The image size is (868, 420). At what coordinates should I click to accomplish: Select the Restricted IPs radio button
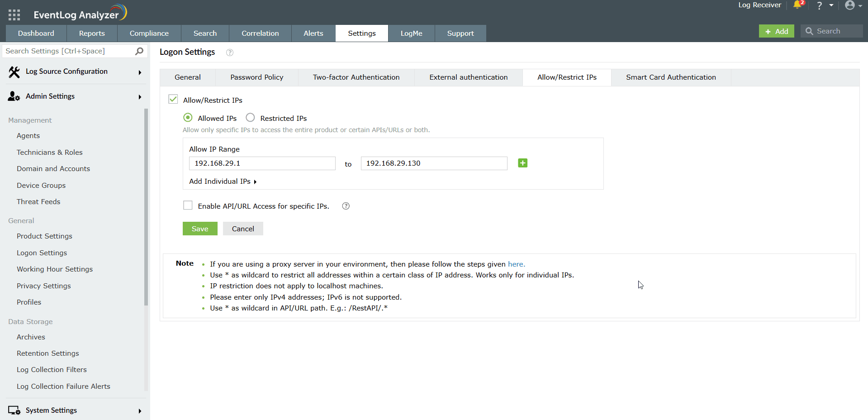(x=250, y=118)
